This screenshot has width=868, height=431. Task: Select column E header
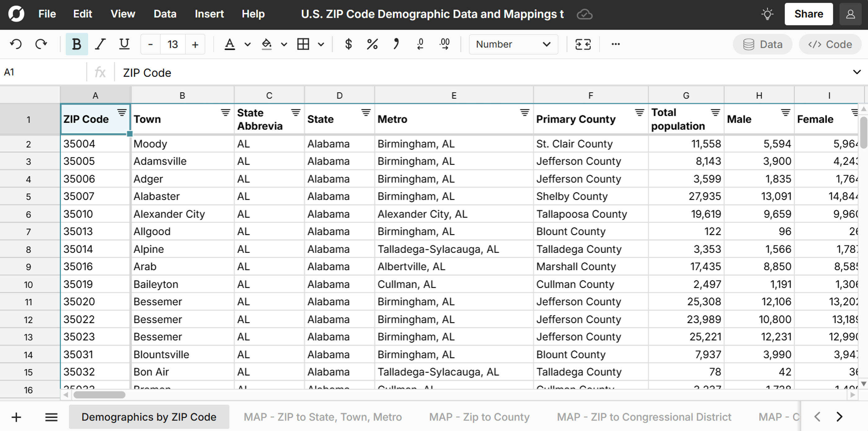(454, 96)
